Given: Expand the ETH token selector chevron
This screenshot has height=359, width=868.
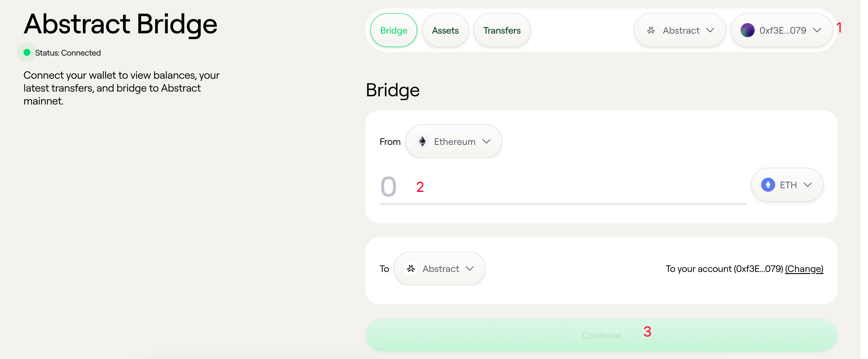Looking at the screenshot, I should pos(807,185).
